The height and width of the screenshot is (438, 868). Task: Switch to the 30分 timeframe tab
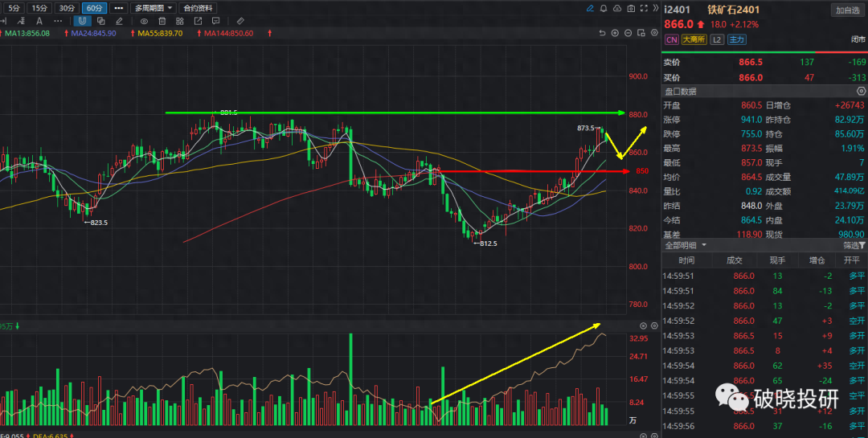(x=68, y=8)
